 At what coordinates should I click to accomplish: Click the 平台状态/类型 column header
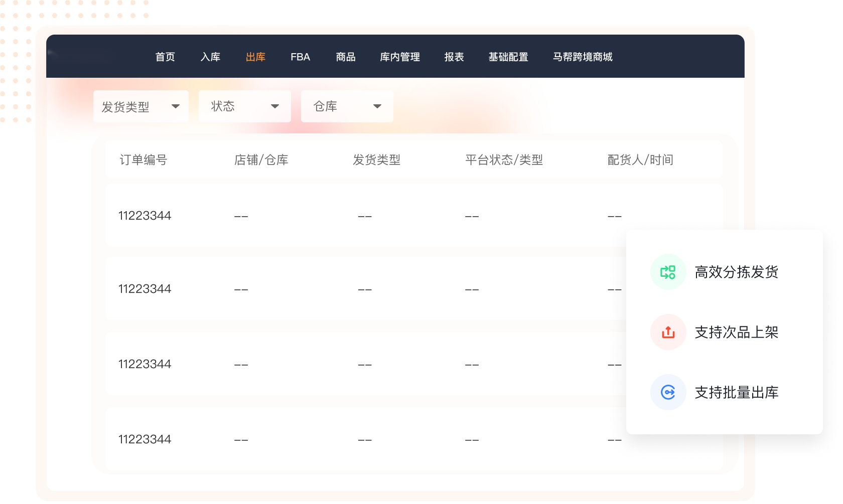click(504, 160)
